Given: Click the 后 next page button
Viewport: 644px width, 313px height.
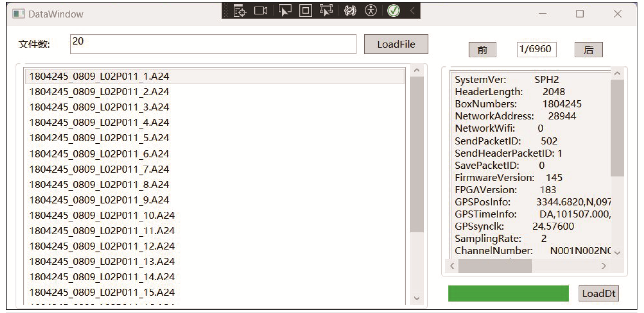Looking at the screenshot, I should pyautogui.click(x=588, y=50).
